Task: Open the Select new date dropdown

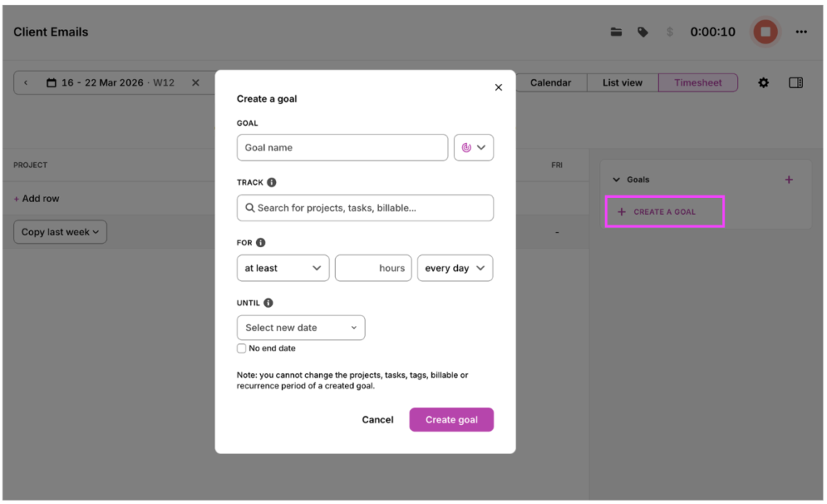Action: click(x=300, y=328)
